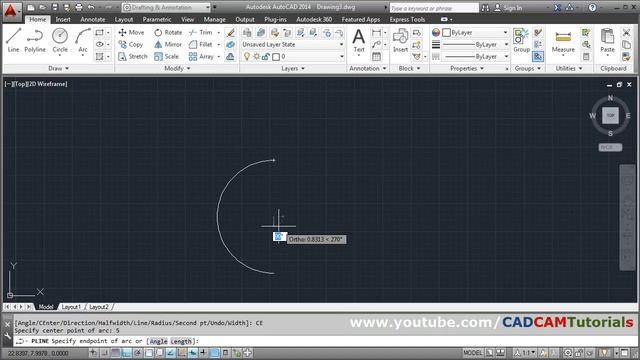Click the Undo arrow in quick access toolbar
Screen dimensions: 640x360
tap(91, 7)
